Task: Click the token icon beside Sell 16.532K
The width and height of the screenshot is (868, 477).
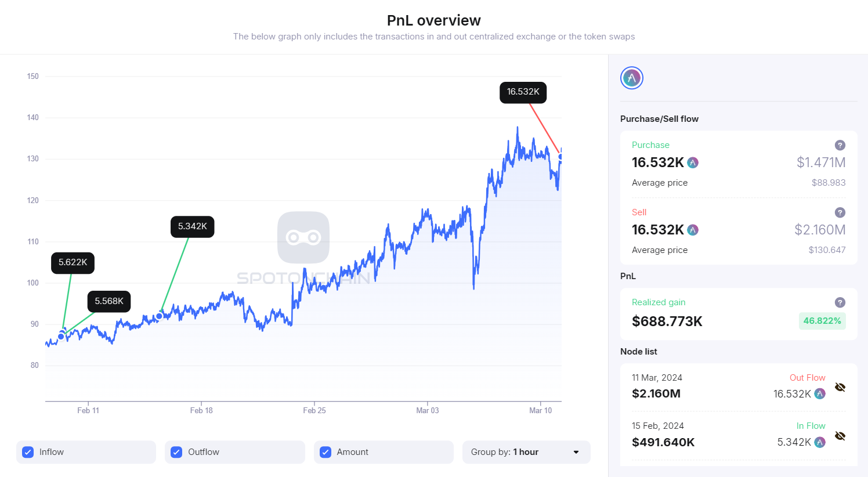Action: tap(693, 230)
